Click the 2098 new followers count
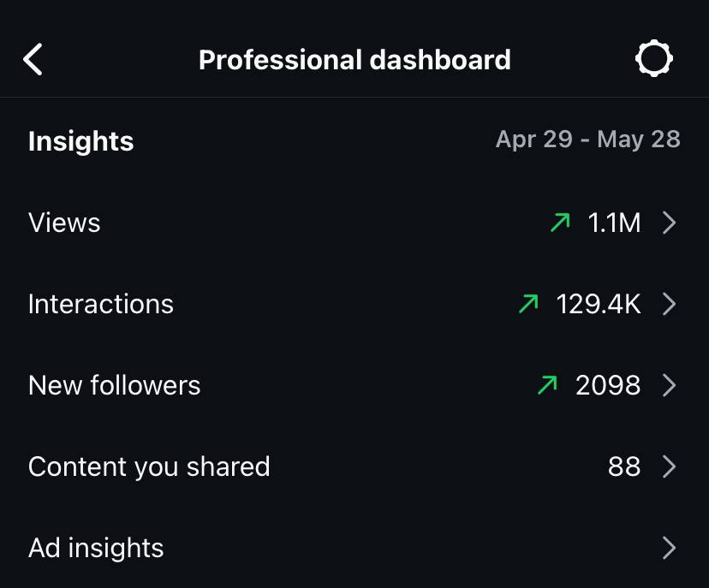This screenshot has height=588, width=709. 608,385
